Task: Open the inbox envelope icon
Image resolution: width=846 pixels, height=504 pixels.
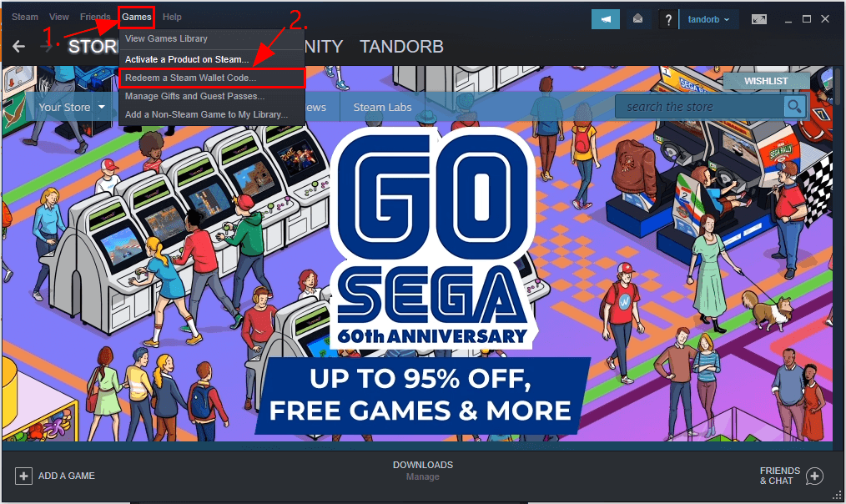Action: click(637, 19)
